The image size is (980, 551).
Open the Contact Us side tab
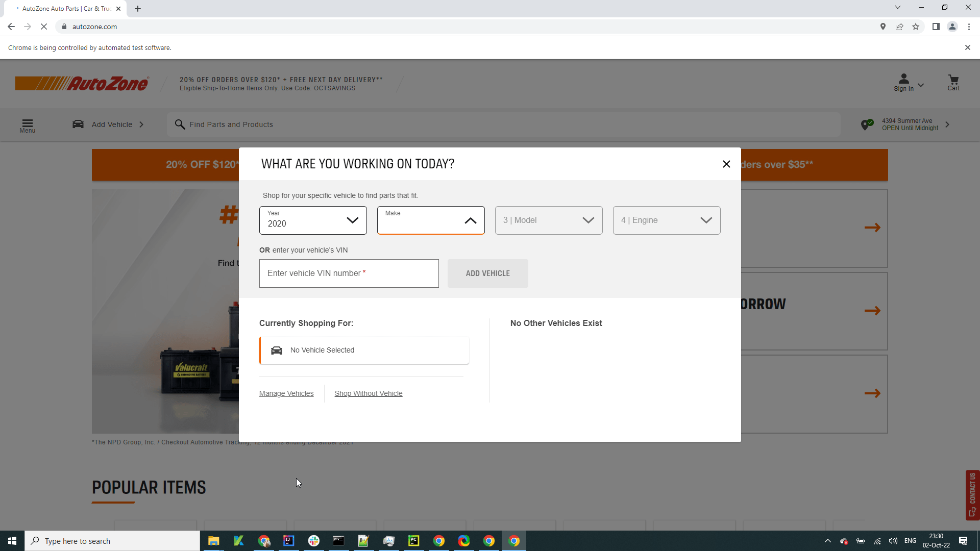tap(972, 494)
